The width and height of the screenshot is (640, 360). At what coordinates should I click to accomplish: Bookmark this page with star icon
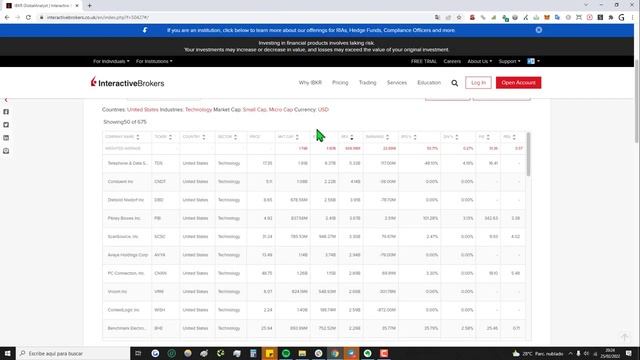(x=459, y=17)
